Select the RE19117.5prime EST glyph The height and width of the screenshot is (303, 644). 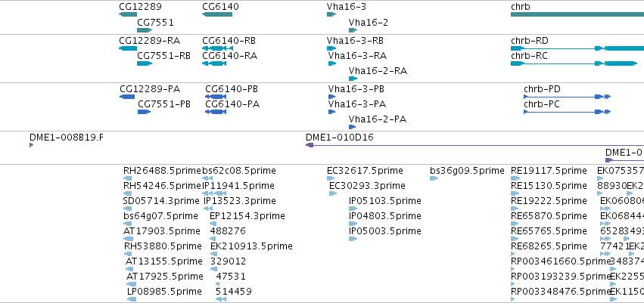(515, 178)
